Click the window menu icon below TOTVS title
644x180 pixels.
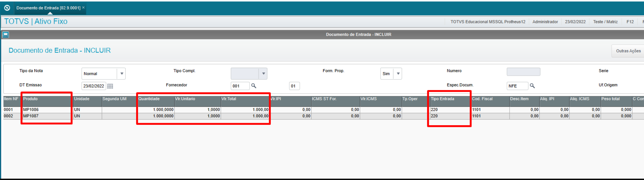coord(5,35)
